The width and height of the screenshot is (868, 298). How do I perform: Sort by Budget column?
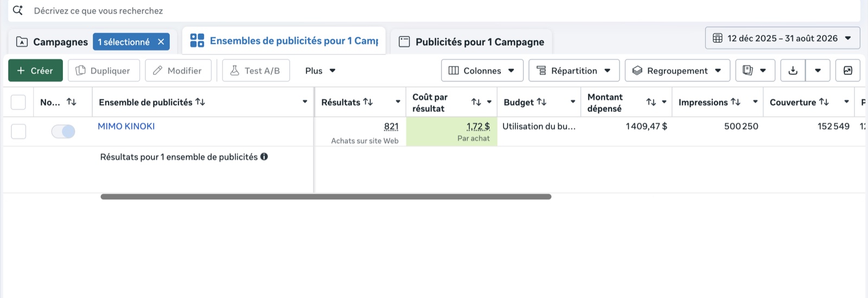pyautogui.click(x=541, y=102)
